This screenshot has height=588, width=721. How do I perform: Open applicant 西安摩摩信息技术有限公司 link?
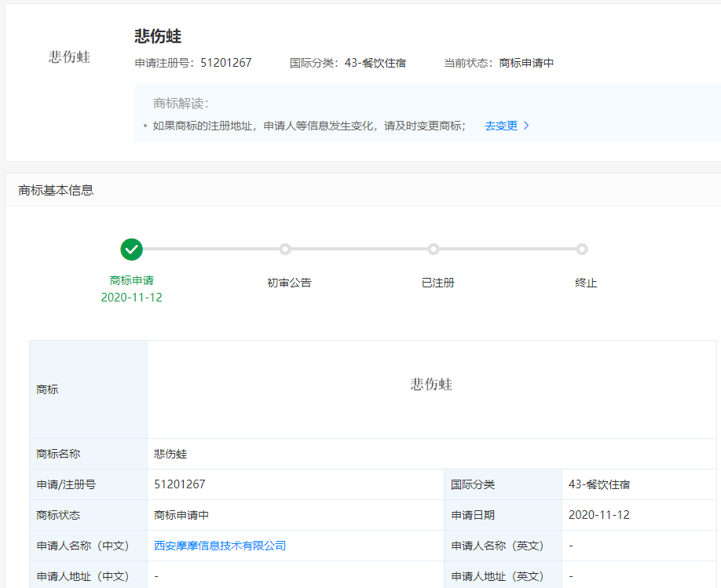220,546
